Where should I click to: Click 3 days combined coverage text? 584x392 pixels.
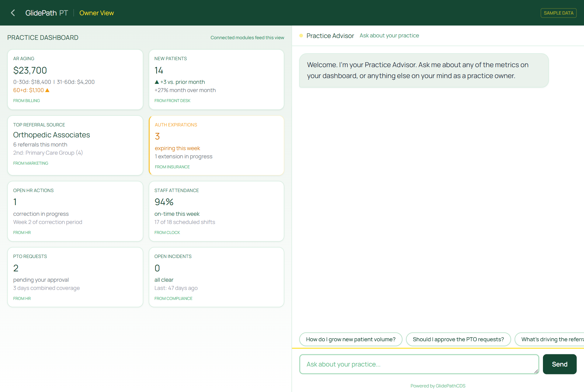(47, 288)
